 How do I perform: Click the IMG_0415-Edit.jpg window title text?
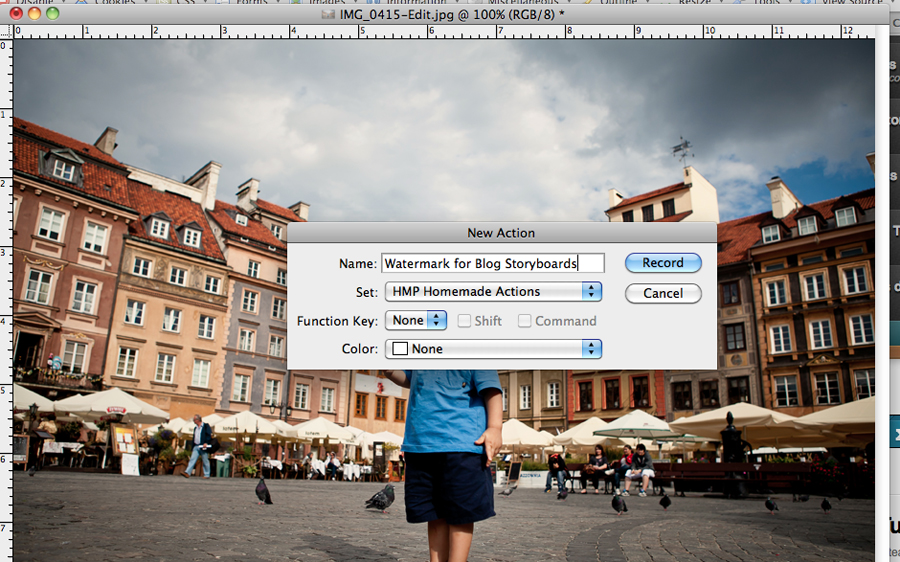point(452,14)
